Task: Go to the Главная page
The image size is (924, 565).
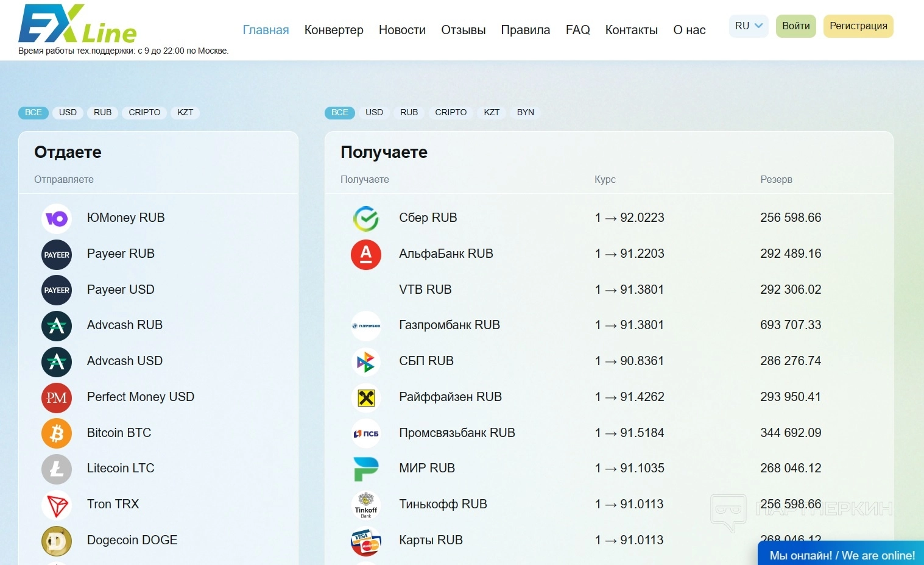Action: pos(266,30)
